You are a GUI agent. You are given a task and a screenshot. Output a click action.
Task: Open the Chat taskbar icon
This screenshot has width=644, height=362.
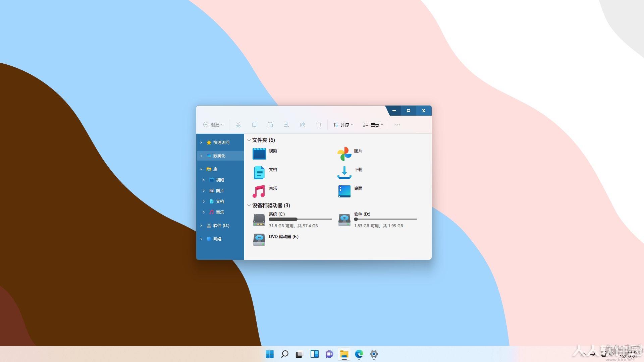click(x=329, y=354)
